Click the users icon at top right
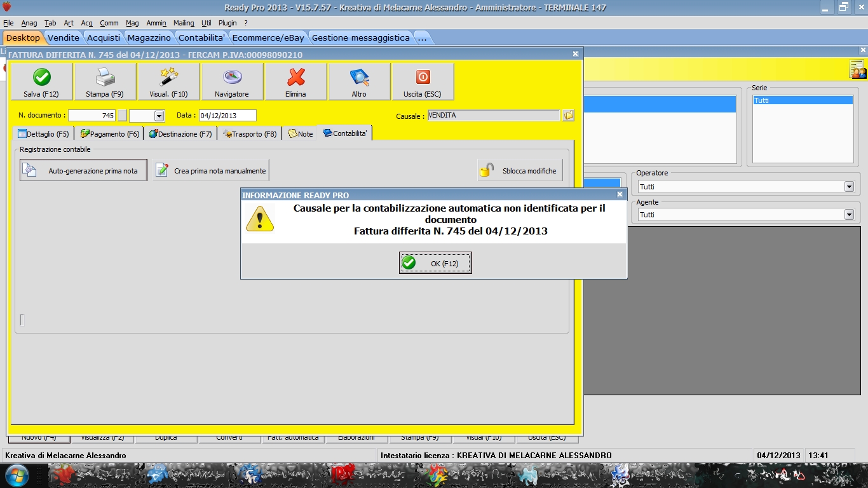868x488 pixels. (x=858, y=69)
